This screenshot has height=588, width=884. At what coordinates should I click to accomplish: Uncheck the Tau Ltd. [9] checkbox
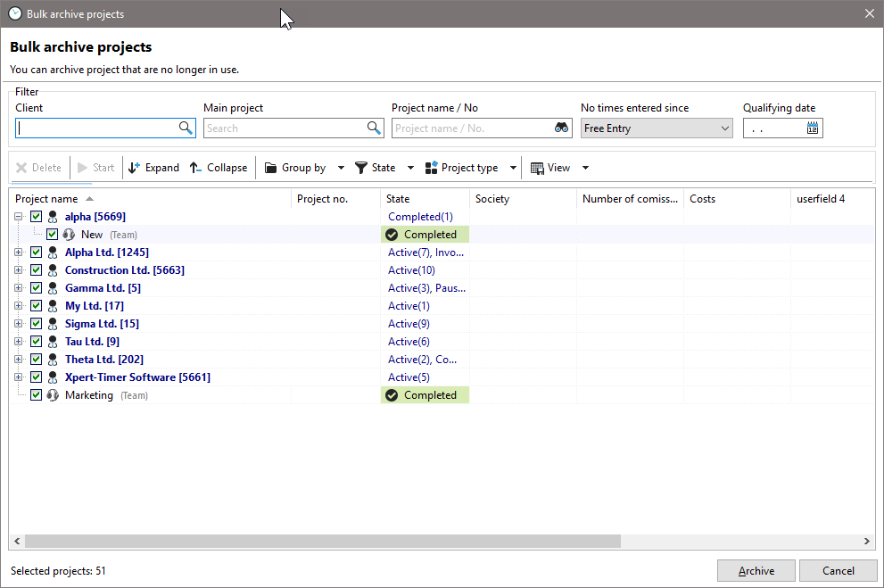tap(36, 342)
